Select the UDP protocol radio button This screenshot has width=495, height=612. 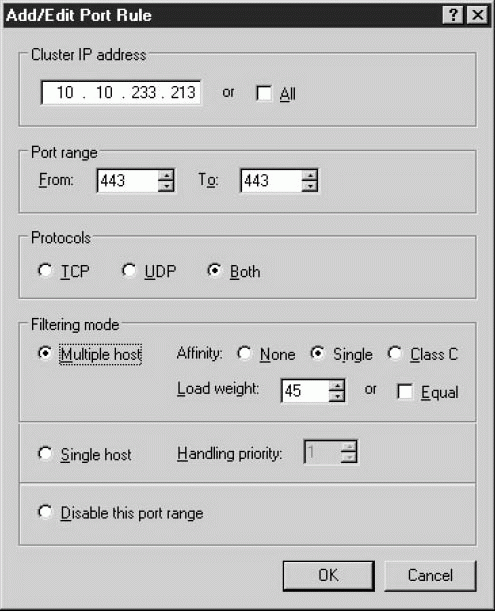click(x=128, y=270)
